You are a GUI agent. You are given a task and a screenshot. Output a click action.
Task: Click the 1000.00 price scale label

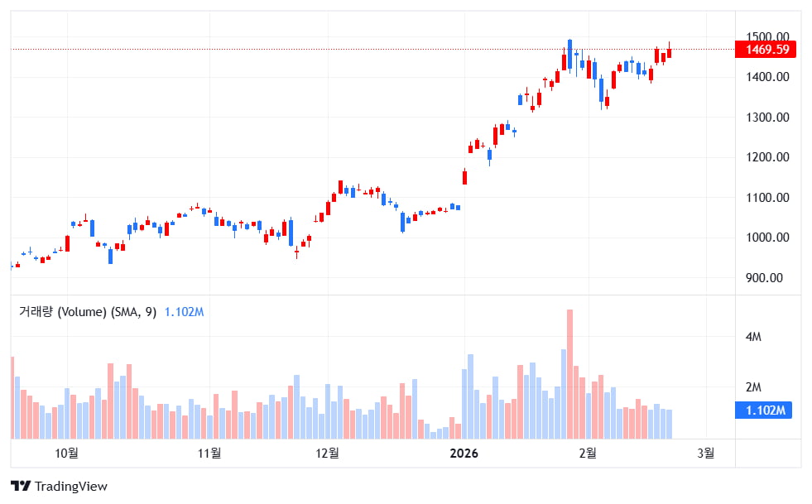point(765,238)
